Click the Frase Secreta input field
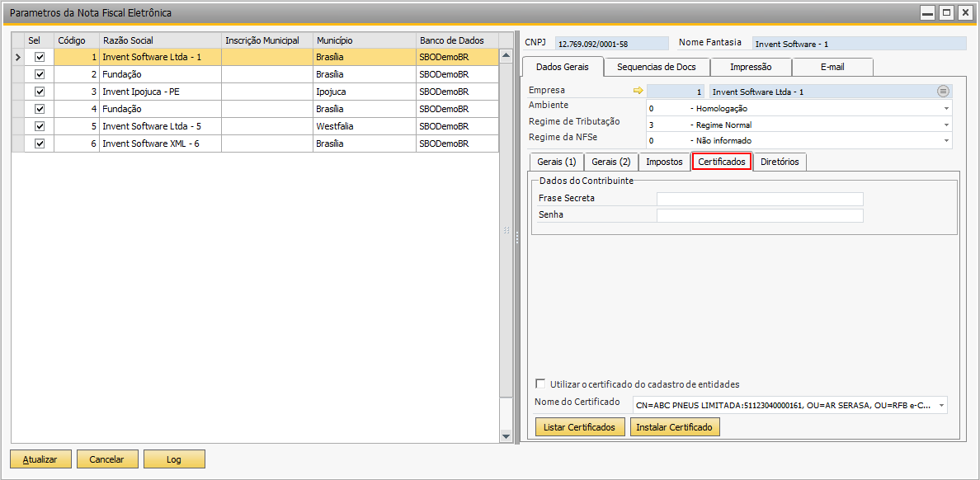 point(760,199)
